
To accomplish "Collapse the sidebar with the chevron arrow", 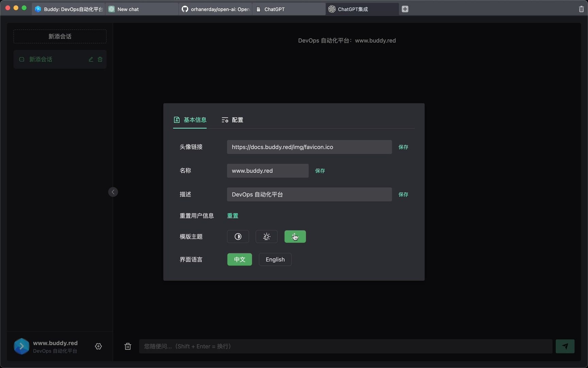I will [x=113, y=192].
